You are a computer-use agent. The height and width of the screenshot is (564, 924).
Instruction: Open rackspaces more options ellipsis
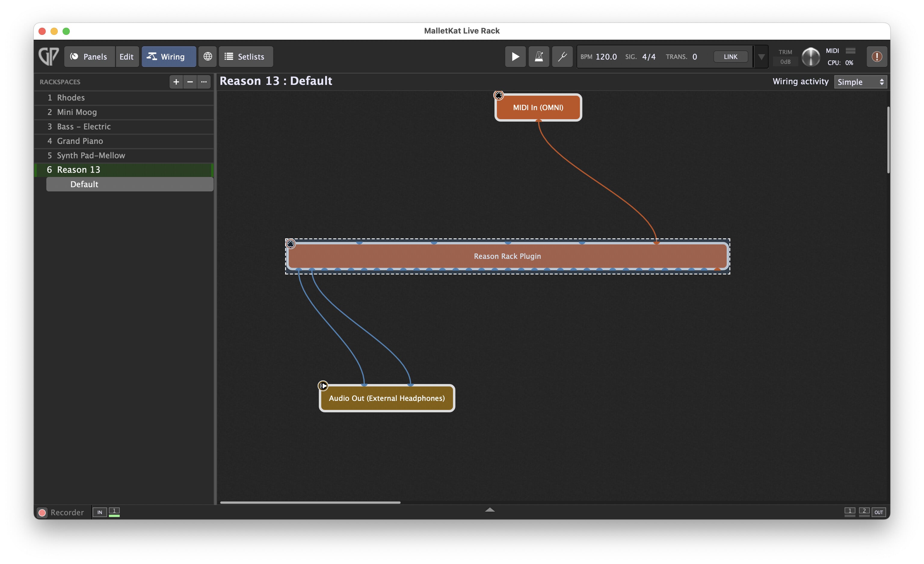pyautogui.click(x=204, y=82)
